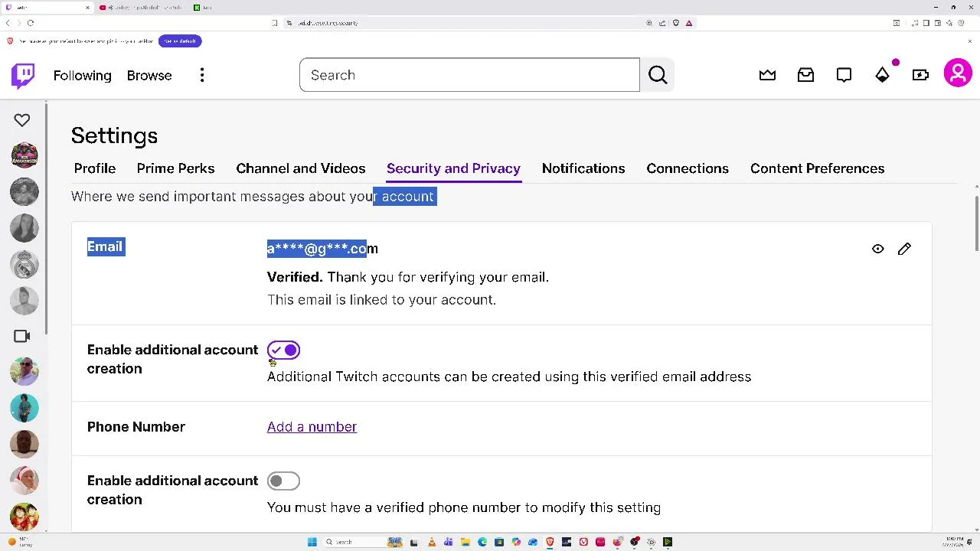Image resolution: width=980 pixels, height=551 pixels.
Task: Open the user avatar account menu
Action: pyautogui.click(x=958, y=74)
